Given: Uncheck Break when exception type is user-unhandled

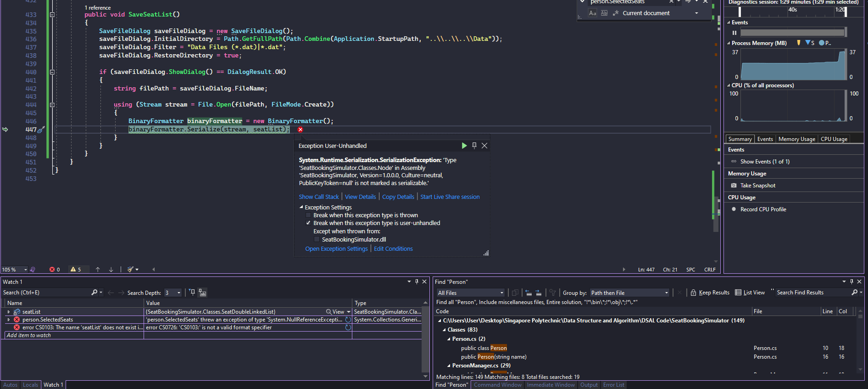Looking at the screenshot, I should (x=308, y=223).
